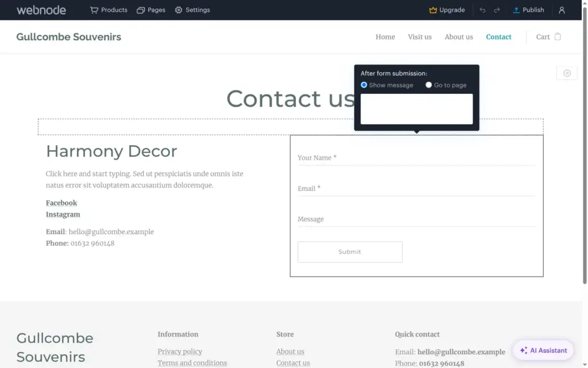Click the Upgrade crown button

(x=447, y=10)
